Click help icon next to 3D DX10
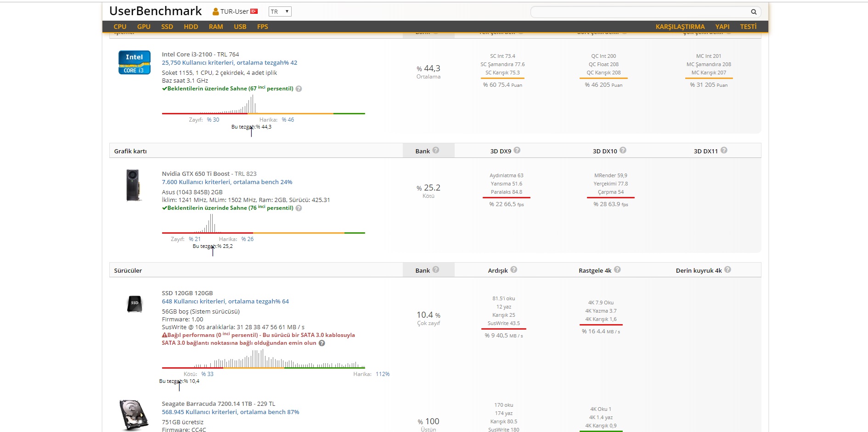This screenshot has width=868, height=432. coord(623,150)
